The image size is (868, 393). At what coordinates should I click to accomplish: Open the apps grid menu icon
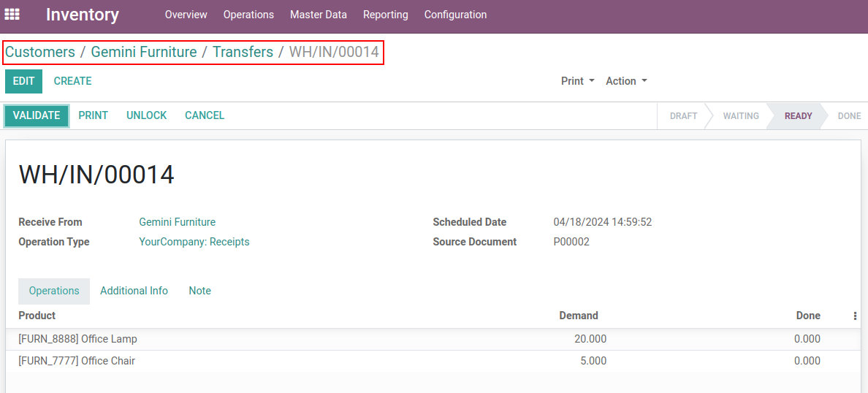click(12, 15)
